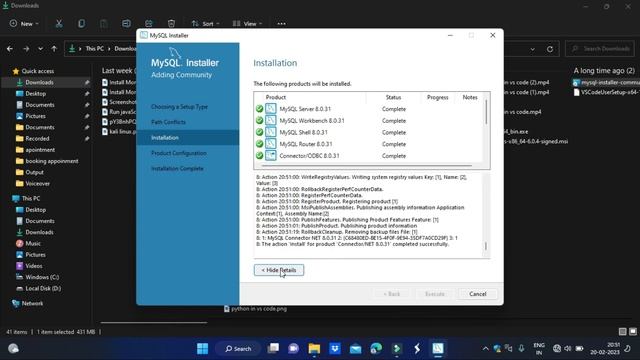Open View dropdown in File Explorer
Screen dimensions: 640x360
coord(247,24)
